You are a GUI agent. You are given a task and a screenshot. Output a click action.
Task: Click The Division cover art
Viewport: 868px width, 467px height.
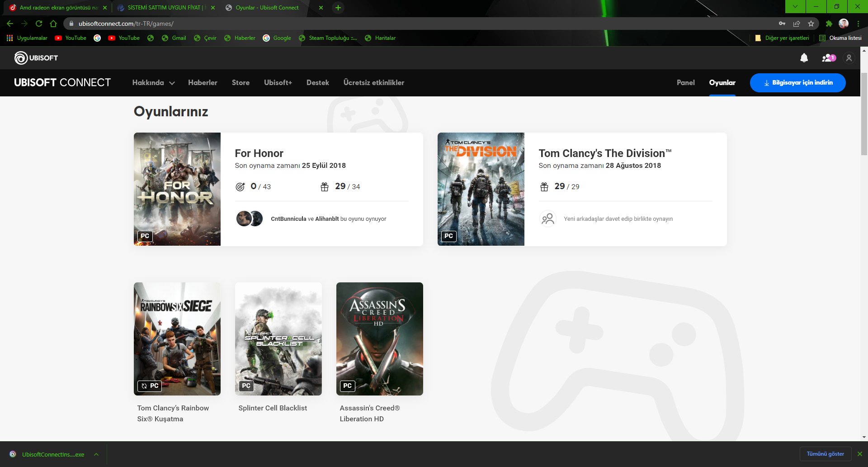click(x=481, y=189)
